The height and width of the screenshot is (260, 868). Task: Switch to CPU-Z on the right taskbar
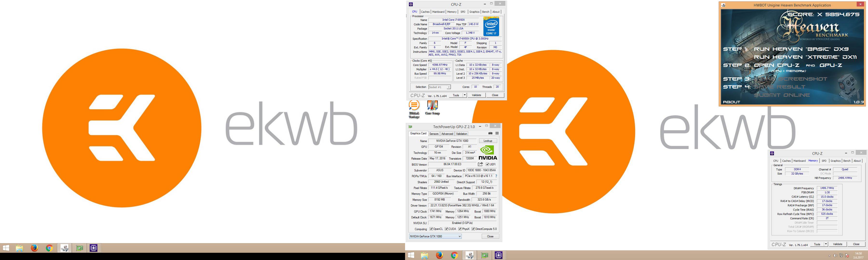(499, 255)
